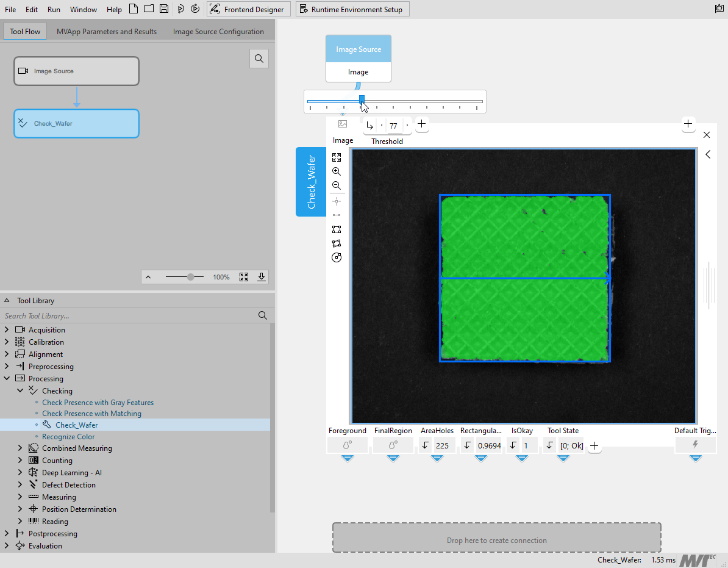The height and width of the screenshot is (568, 728).
Task: Select Recognize Color tool in library
Action: [68, 437]
